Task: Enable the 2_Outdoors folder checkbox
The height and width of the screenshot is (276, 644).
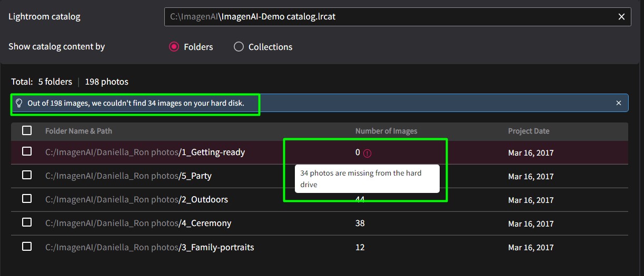Action: click(x=27, y=199)
